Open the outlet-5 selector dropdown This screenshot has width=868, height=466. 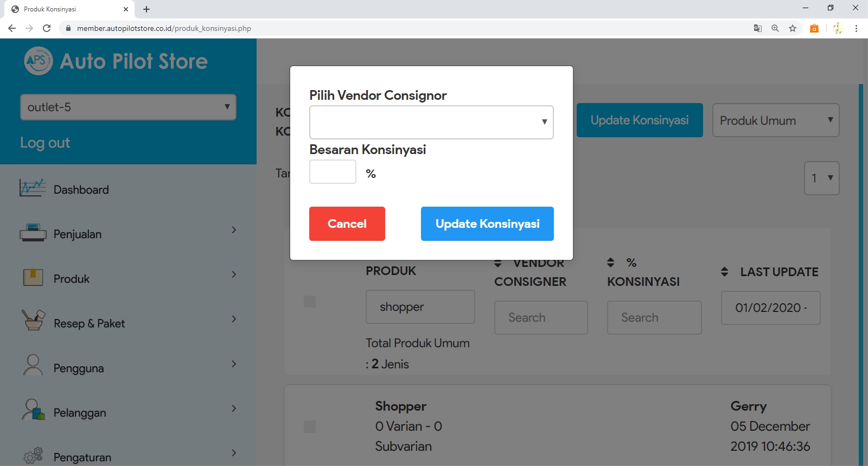[x=128, y=107]
